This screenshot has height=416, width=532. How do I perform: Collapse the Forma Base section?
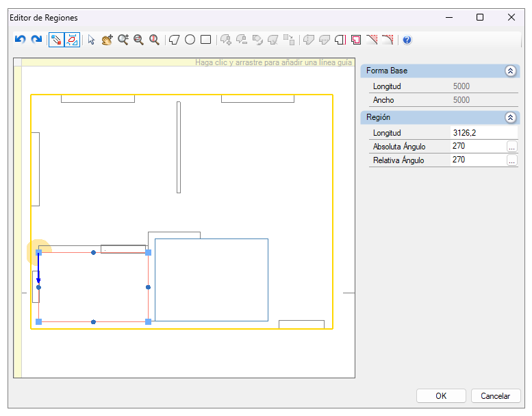[510, 71]
